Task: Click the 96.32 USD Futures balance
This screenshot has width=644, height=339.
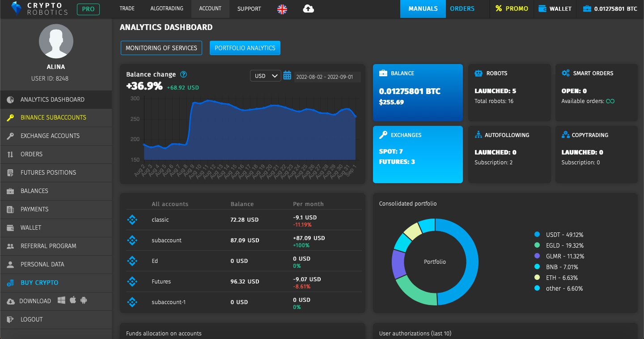Action: (x=245, y=282)
